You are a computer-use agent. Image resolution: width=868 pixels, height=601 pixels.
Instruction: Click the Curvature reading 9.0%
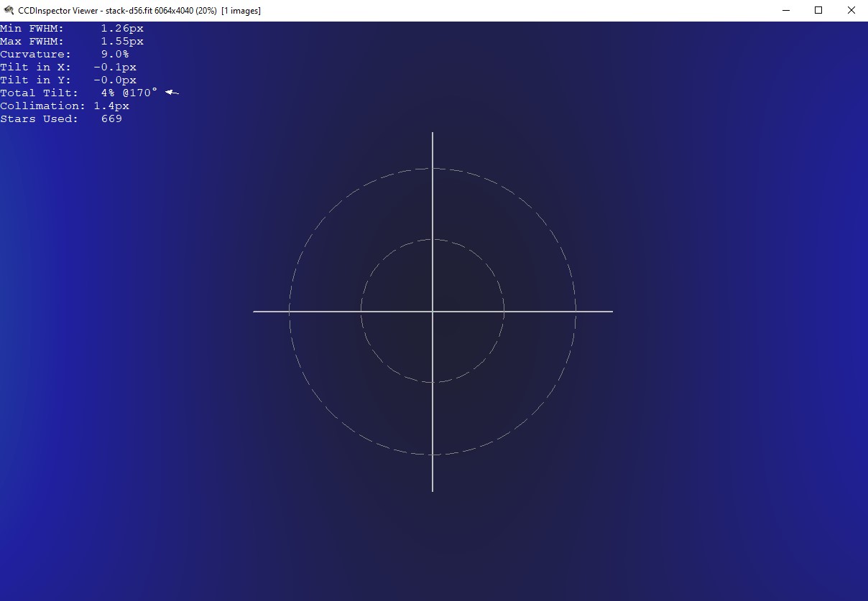click(114, 55)
